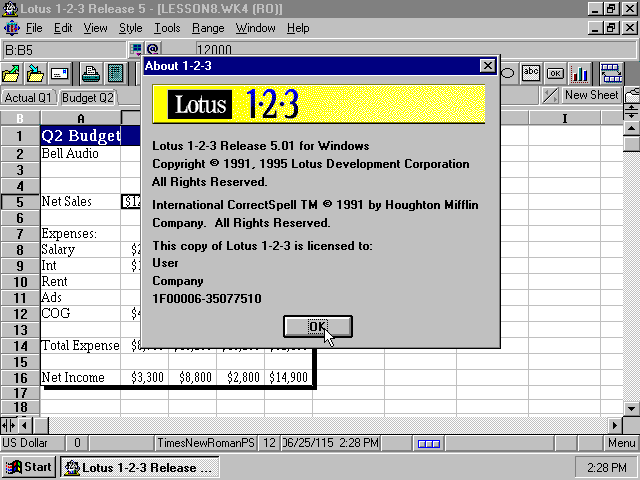640x480 pixels.
Task: Click the $3,300 Net Income cell
Action: (144, 378)
